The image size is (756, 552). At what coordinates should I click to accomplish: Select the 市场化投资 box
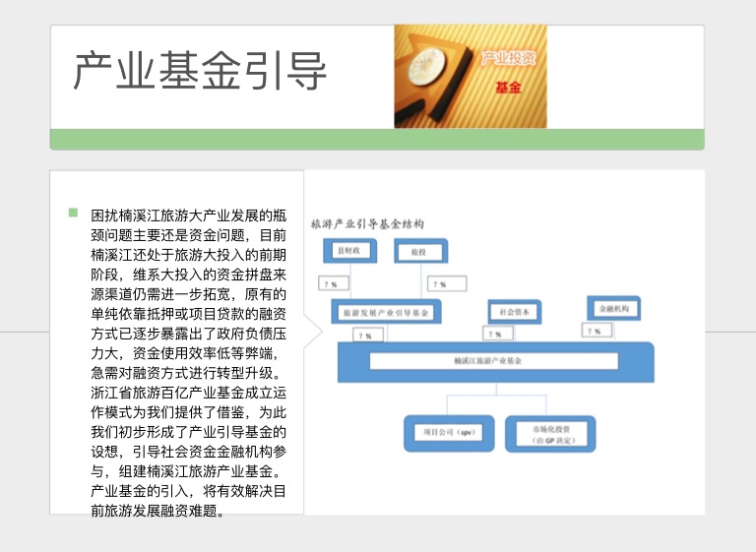pos(550,434)
